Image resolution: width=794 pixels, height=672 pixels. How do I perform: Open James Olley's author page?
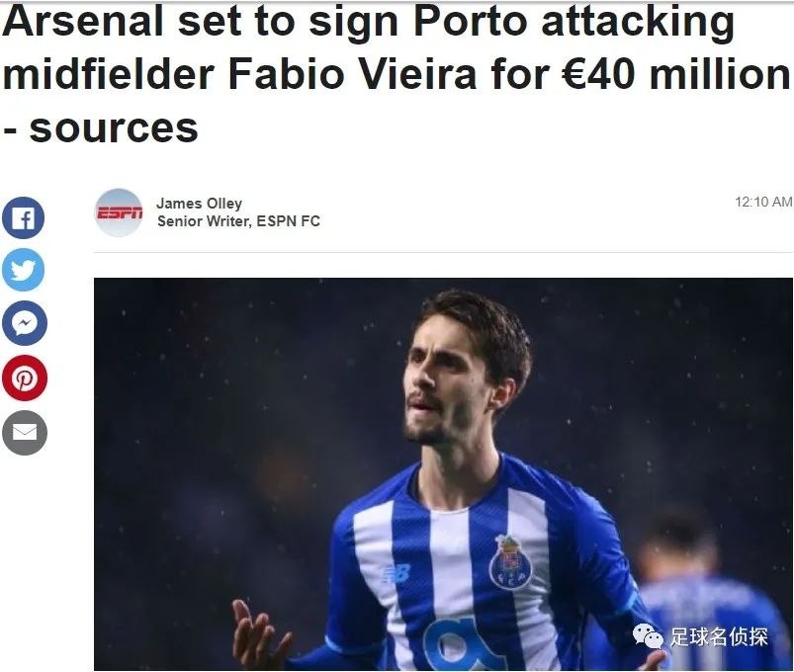click(199, 204)
